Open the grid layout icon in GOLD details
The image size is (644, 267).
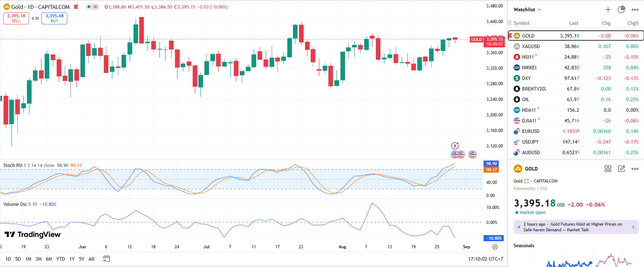(608, 169)
